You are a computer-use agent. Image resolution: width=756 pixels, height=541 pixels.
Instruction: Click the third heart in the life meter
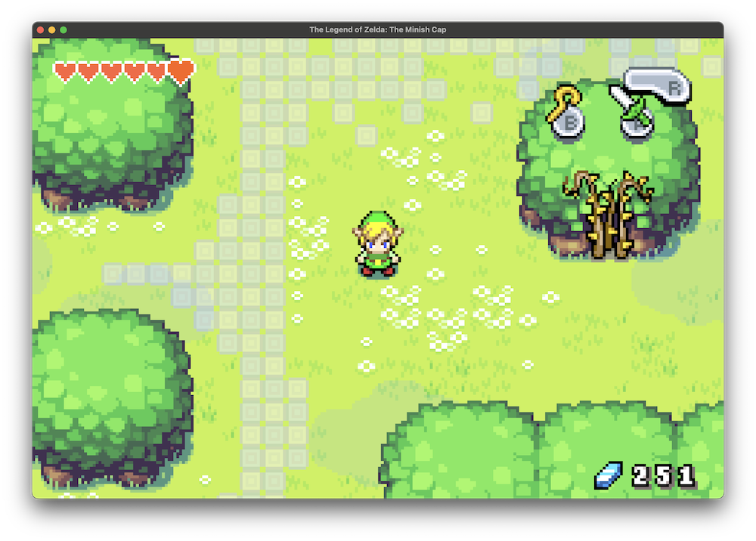pyautogui.click(x=111, y=72)
